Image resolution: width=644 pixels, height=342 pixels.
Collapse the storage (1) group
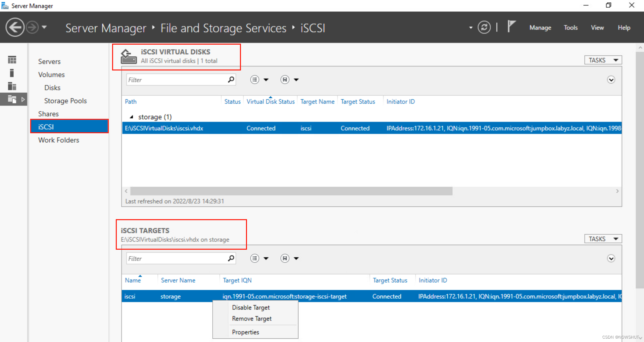tap(132, 117)
